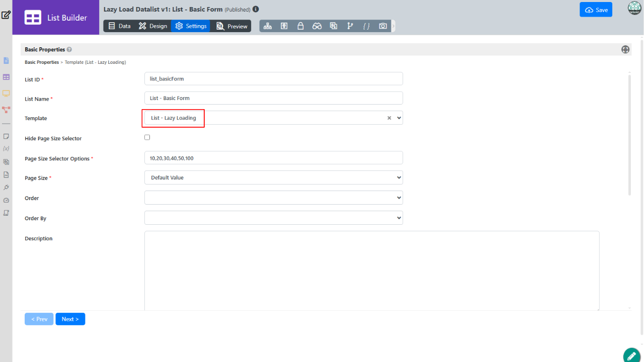The width and height of the screenshot is (644, 362).
Task: Click the branch version icon
Action: (x=350, y=26)
